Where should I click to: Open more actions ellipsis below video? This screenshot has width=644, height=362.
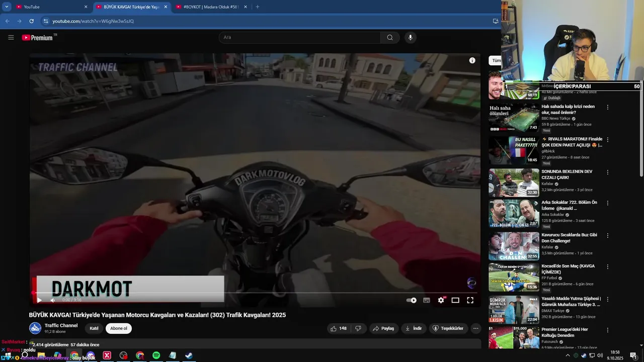[475, 328]
